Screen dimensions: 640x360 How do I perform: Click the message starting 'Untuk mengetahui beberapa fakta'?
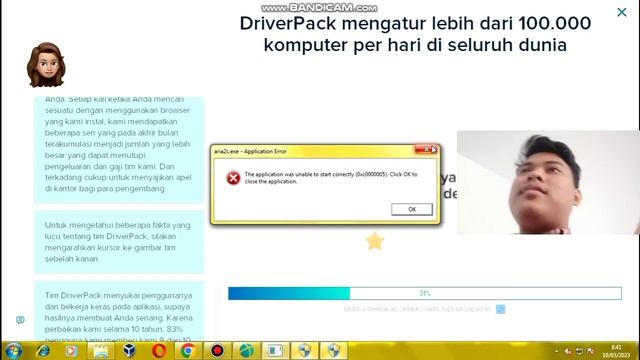coord(119,242)
